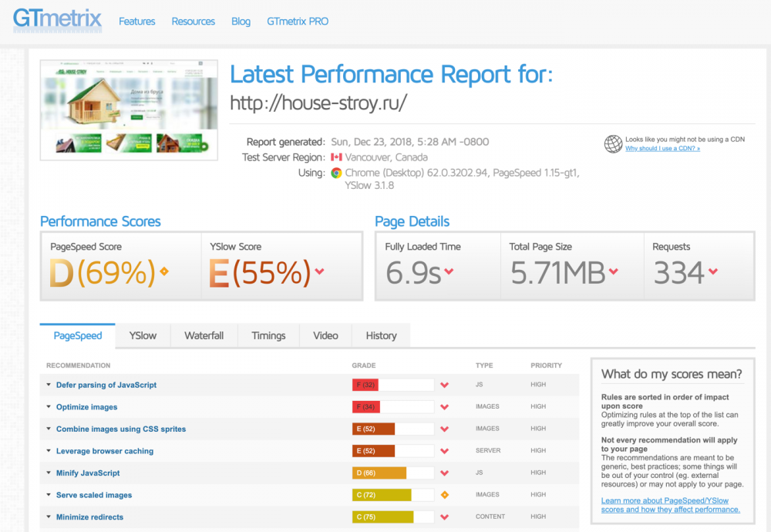771x532 pixels.
Task: Click the Canada flag icon
Action: [336, 157]
